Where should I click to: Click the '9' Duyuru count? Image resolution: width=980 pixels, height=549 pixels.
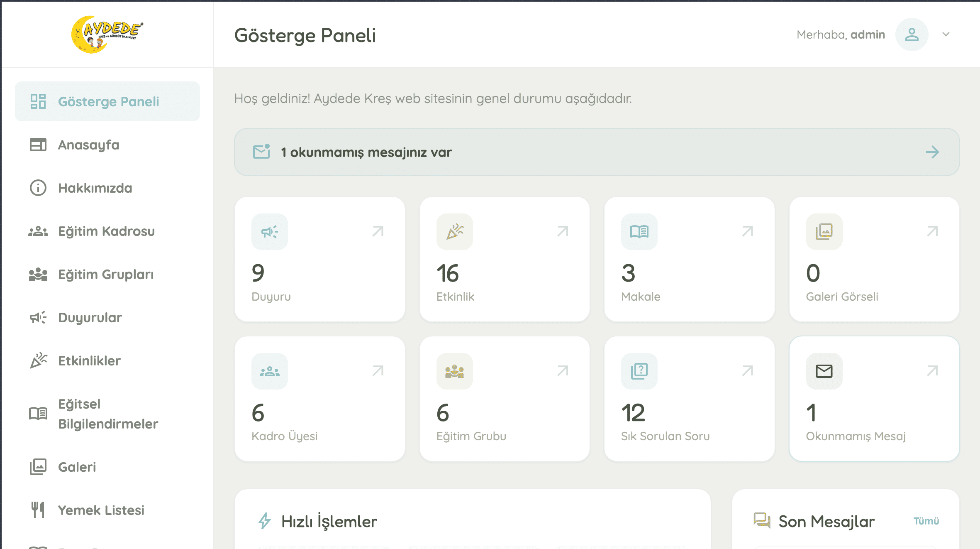point(258,273)
